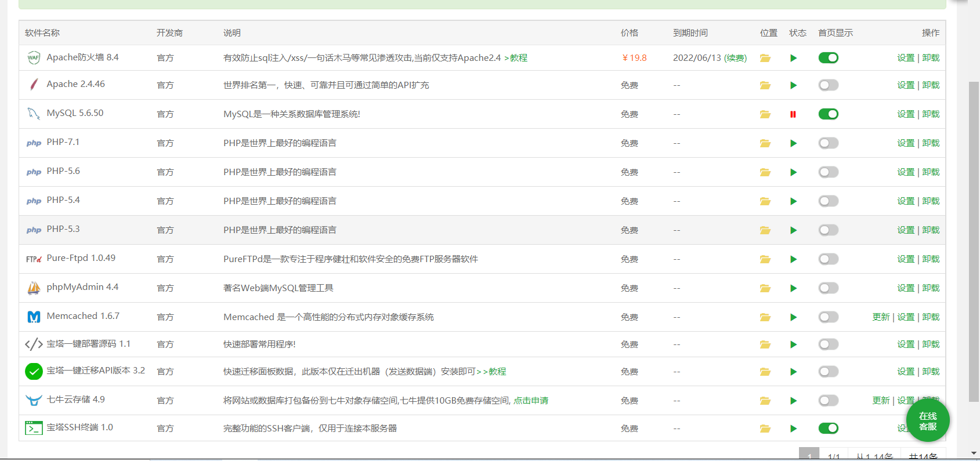
Task: Click the Memcached M icon
Action: [34, 317]
